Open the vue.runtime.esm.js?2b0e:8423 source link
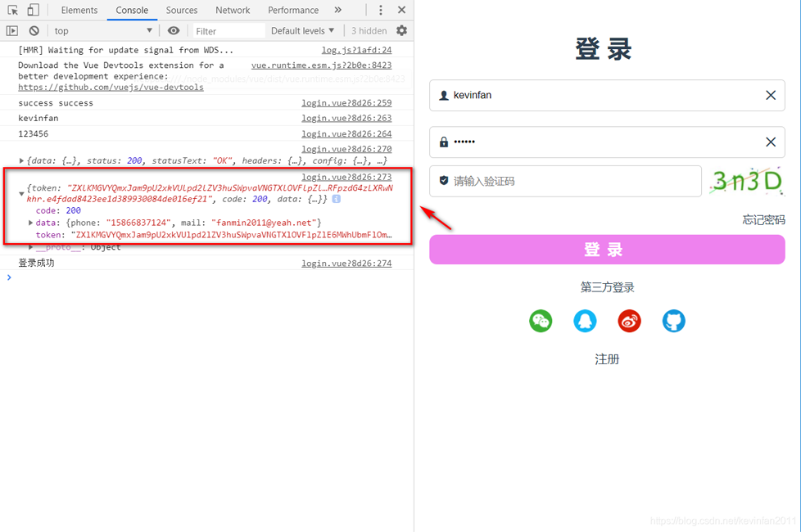 (x=321, y=65)
